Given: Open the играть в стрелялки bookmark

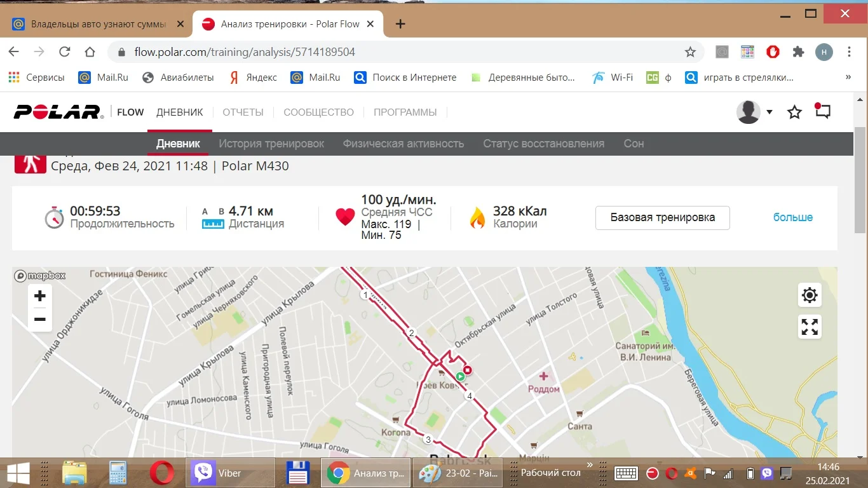Looking at the screenshot, I should [740, 78].
